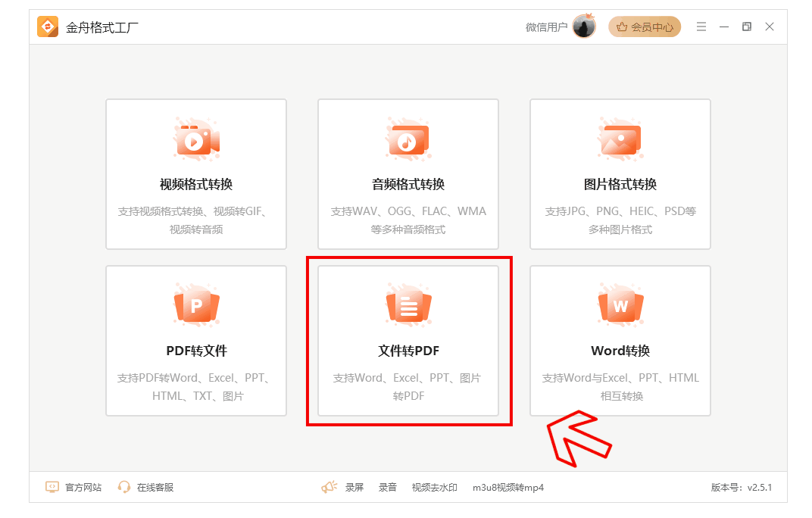Screen dimensions: 812x518
Task: Click the PDF转文件 icon with letter P
Action: click(x=196, y=306)
